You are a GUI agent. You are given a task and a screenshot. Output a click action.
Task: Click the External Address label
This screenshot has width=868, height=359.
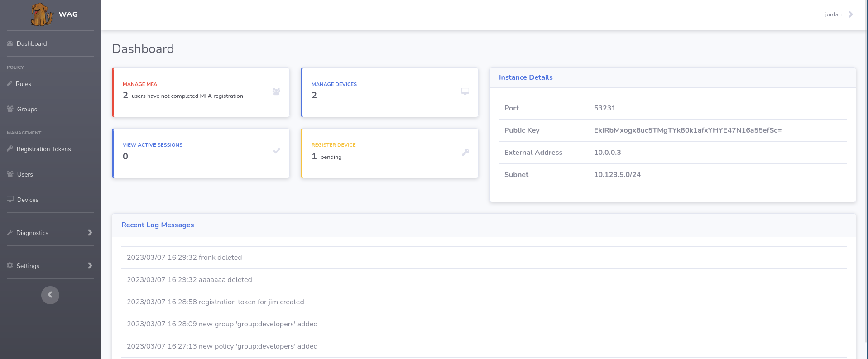[x=533, y=153]
